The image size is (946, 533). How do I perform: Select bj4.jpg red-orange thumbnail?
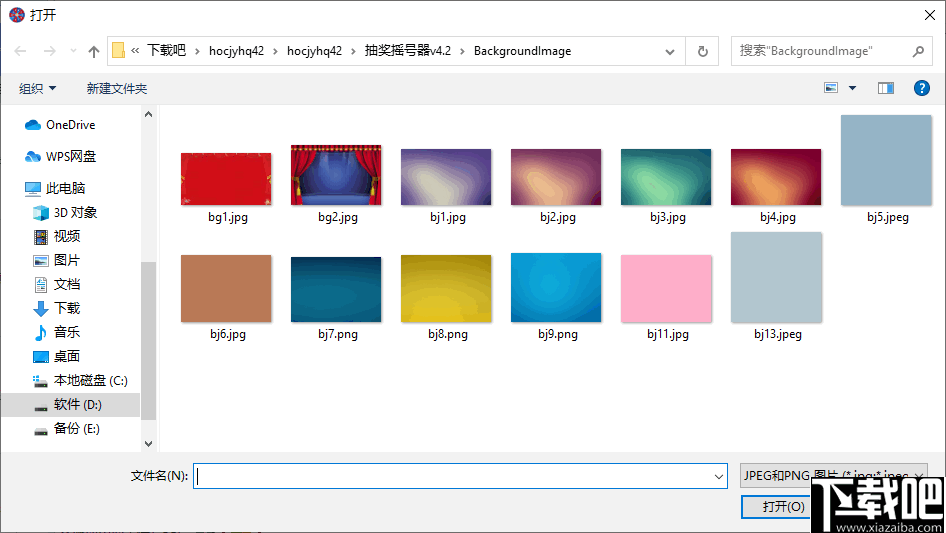point(776,177)
